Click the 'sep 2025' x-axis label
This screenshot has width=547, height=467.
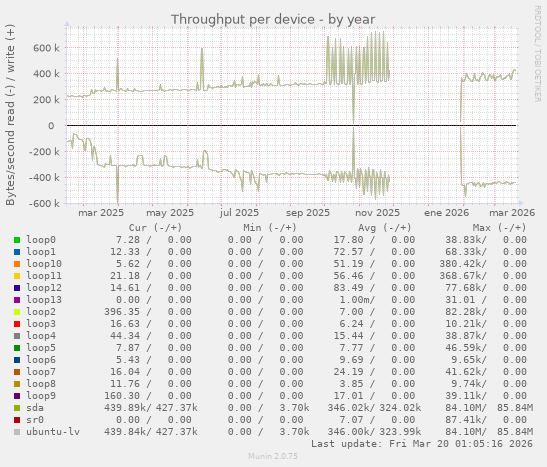[308, 213]
